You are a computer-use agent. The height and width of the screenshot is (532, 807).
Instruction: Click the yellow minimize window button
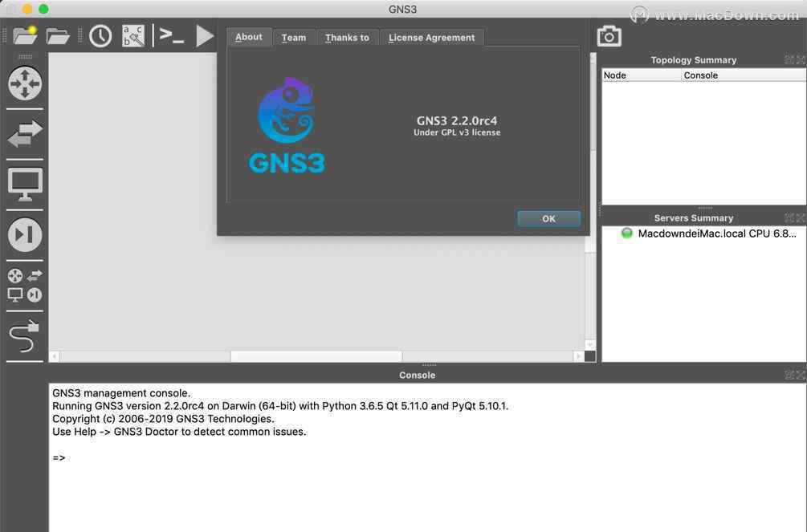coord(28,9)
